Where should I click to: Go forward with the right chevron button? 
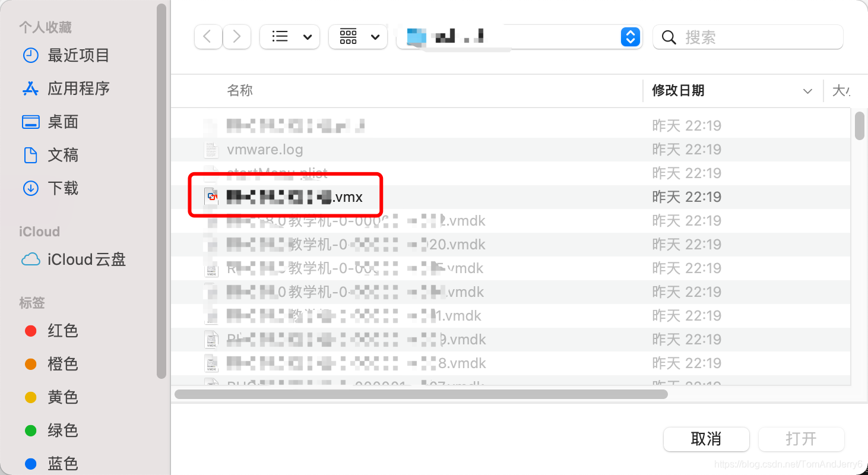(x=237, y=37)
